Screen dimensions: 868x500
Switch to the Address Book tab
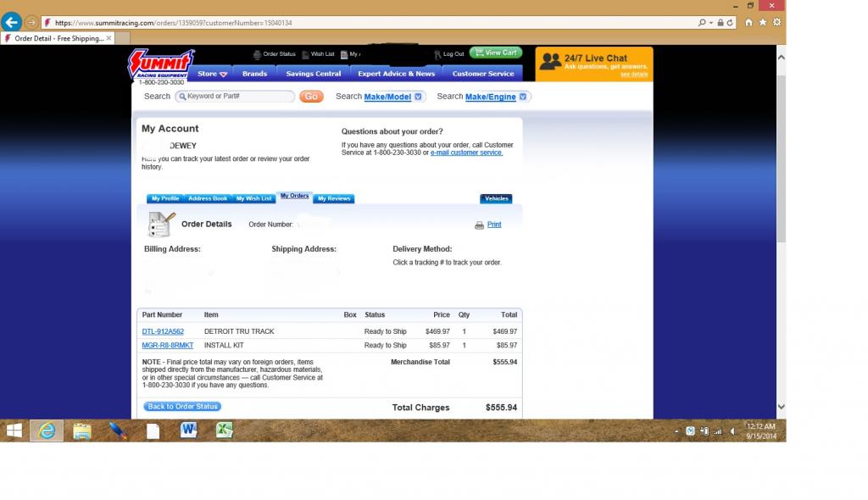point(208,198)
